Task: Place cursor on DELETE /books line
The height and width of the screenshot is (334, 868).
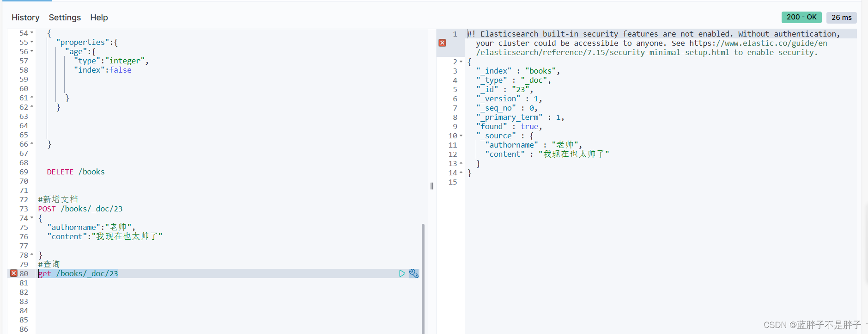Action: click(x=76, y=172)
